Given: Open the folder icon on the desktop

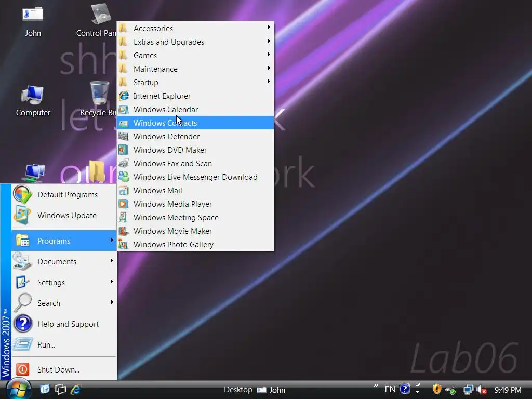Looking at the screenshot, I should (97, 171).
